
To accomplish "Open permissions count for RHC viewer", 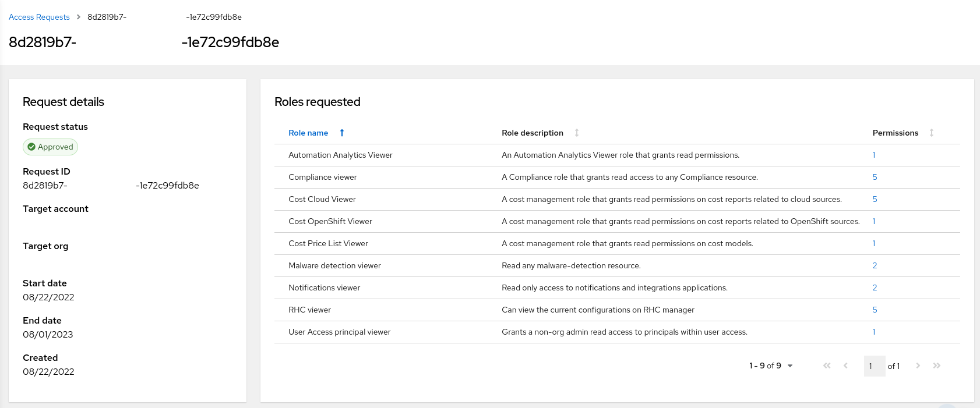I will coord(875,310).
